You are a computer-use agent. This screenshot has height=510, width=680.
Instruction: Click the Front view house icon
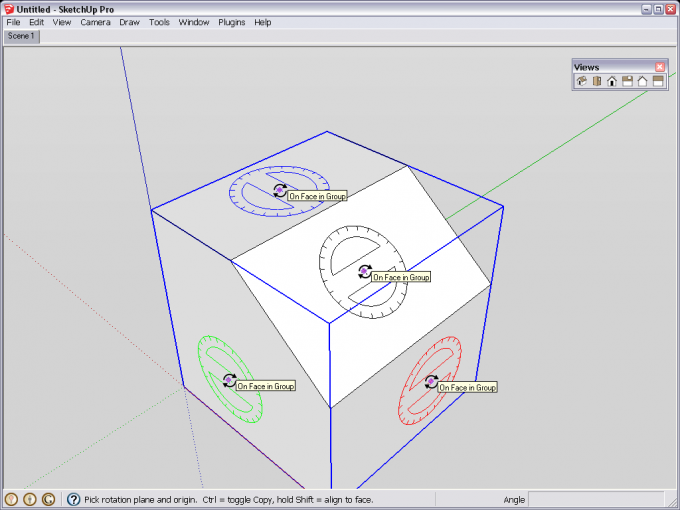pos(611,82)
